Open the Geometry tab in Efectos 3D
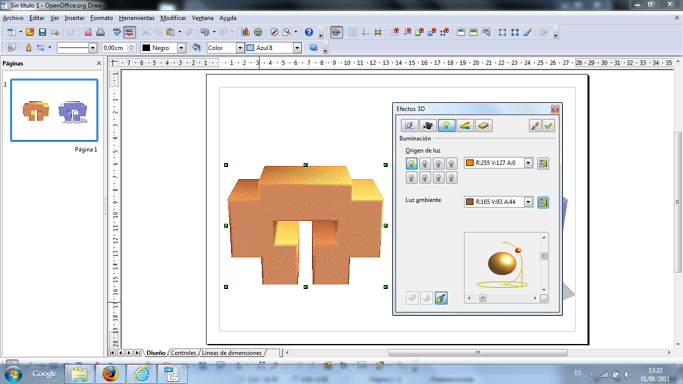Screen dimensions: 683x384 (409, 126)
